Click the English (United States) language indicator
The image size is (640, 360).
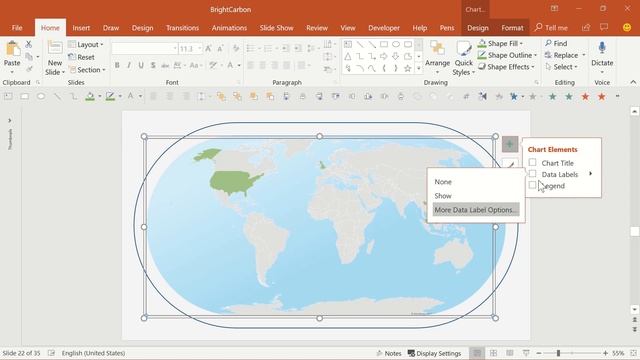93,353
